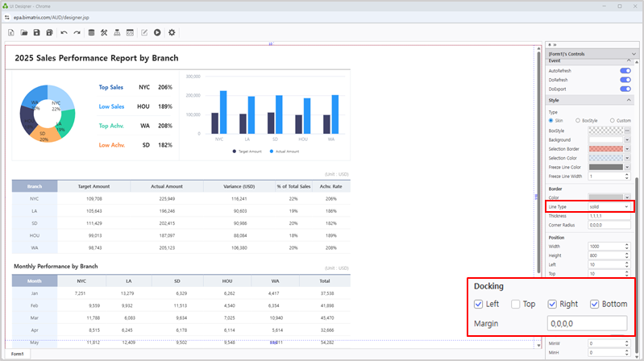Select the Form1 tab at bottom
This screenshot has width=644, height=361.
[17, 354]
